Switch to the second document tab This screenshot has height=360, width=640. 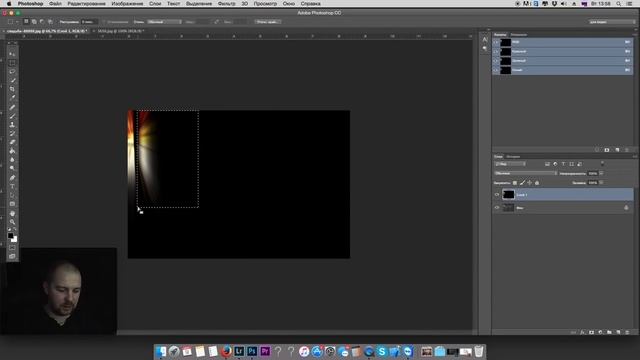(121, 31)
